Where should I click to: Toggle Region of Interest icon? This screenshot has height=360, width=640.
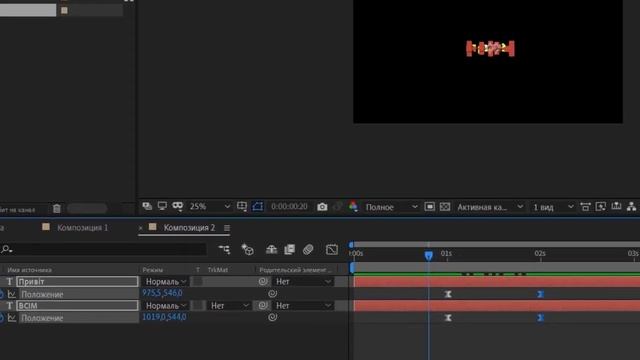tap(429, 207)
